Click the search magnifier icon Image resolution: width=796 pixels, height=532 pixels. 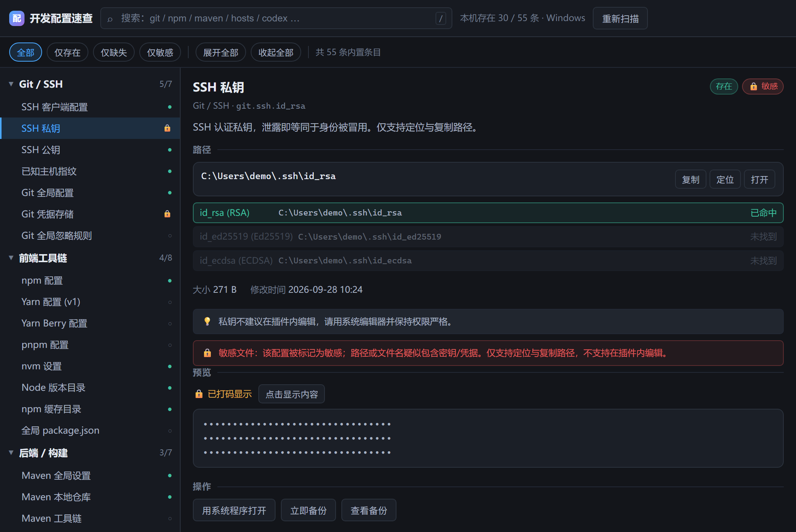click(110, 19)
